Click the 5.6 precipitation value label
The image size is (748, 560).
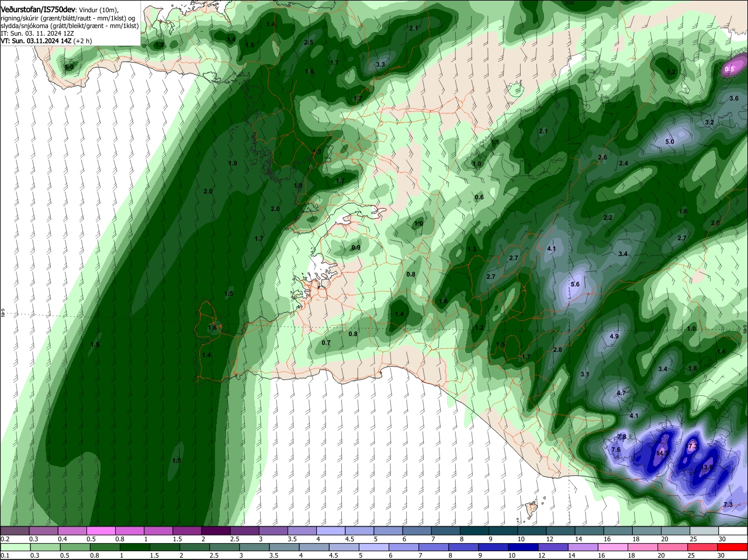click(575, 284)
